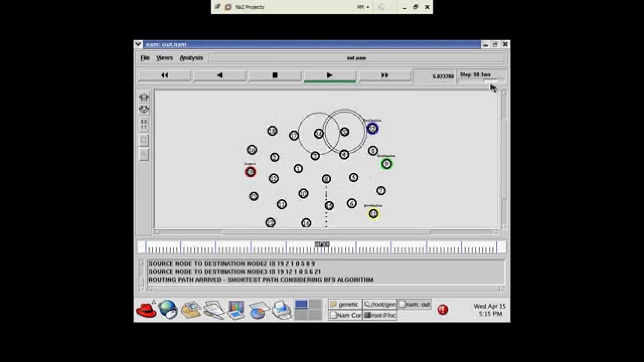The height and width of the screenshot is (362, 644).
Task: Click the zoom out tool icon
Action: pyautogui.click(x=144, y=109)
